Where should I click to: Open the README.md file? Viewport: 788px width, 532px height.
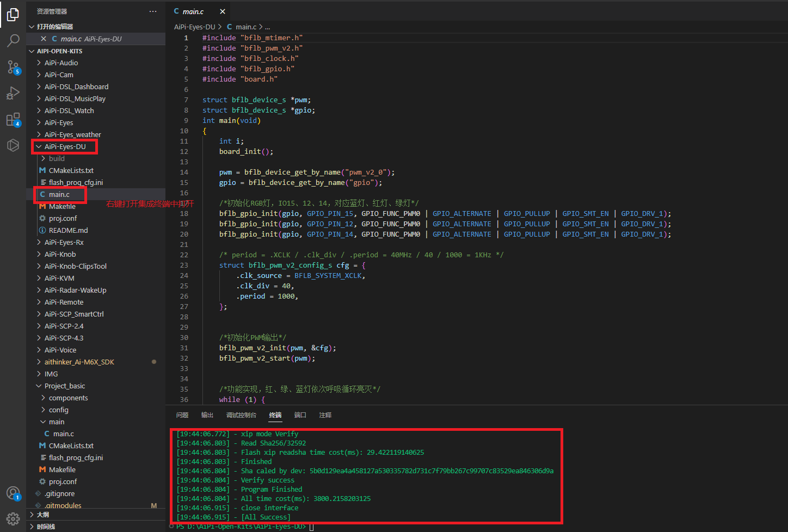[x=96, y=230]
